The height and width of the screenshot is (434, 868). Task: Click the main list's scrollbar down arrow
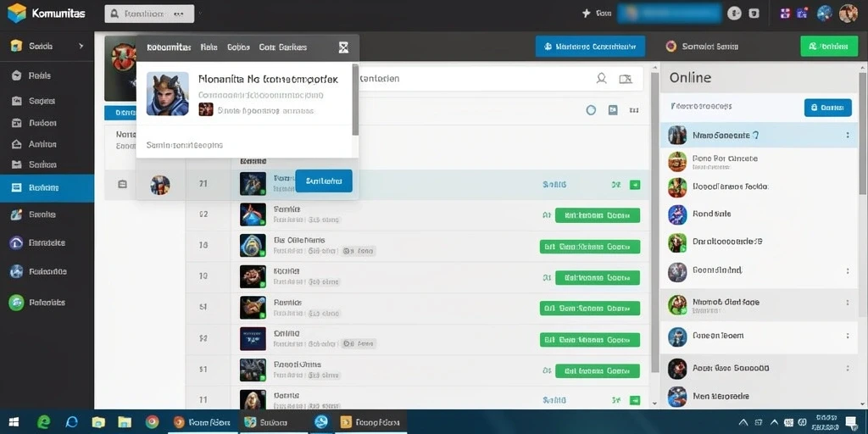coord(654,404)
